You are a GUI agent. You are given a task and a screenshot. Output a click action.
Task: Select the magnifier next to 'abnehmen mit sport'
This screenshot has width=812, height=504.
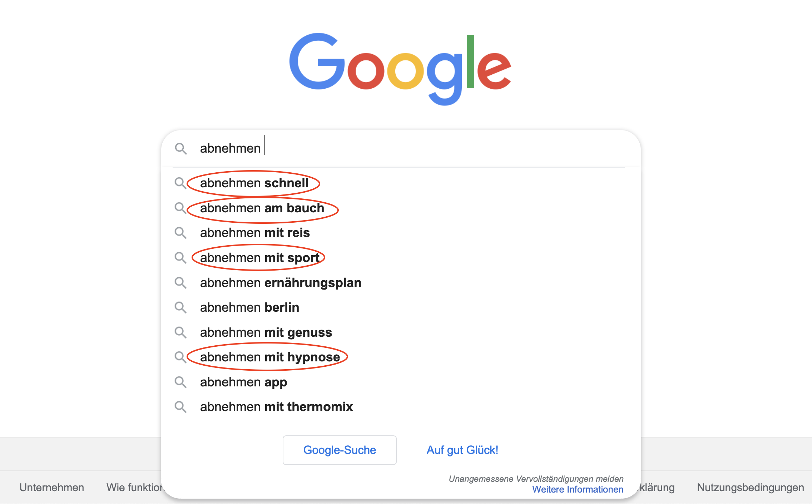pyautogui.click(x=181, y=258)
